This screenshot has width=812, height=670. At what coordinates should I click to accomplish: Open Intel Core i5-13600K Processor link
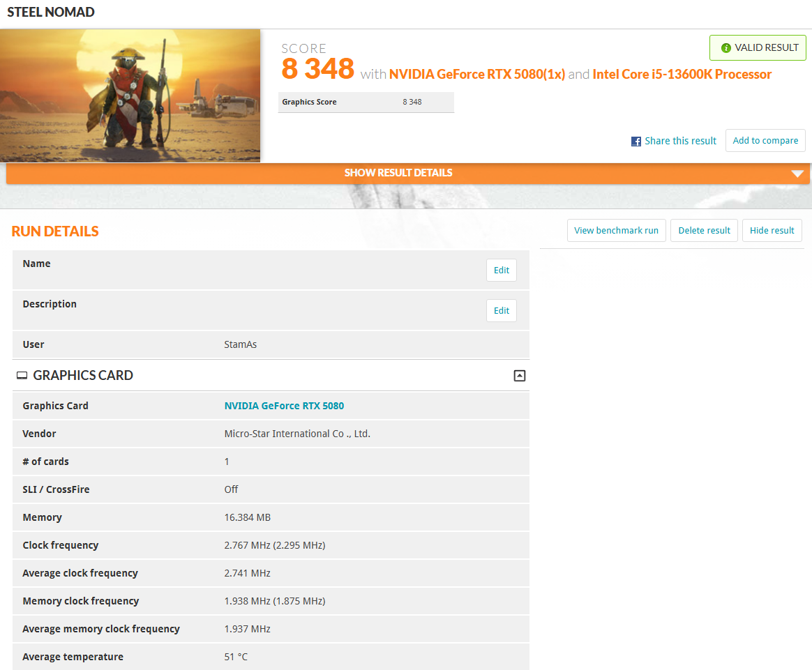(x=682, y=75)
